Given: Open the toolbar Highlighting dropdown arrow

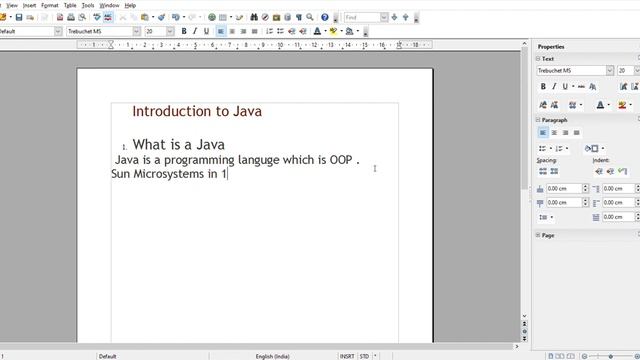Looking at the screenshot, I should (342, 31).
